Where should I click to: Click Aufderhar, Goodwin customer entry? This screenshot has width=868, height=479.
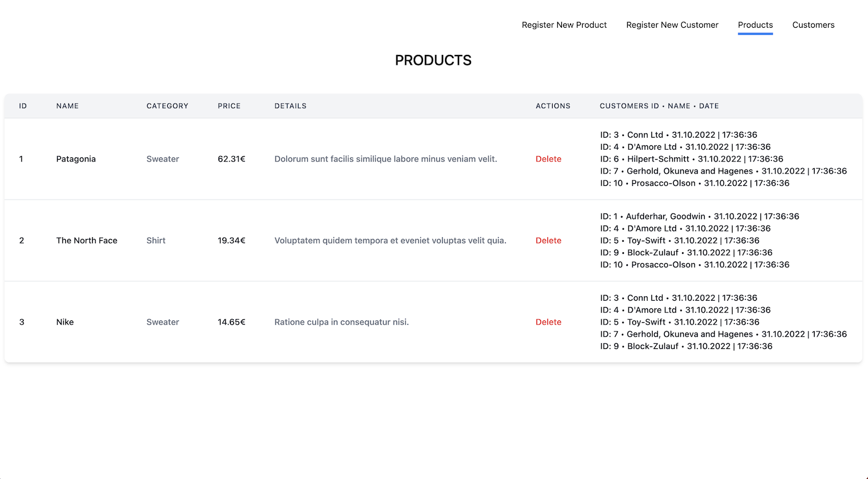coord(700,216)
